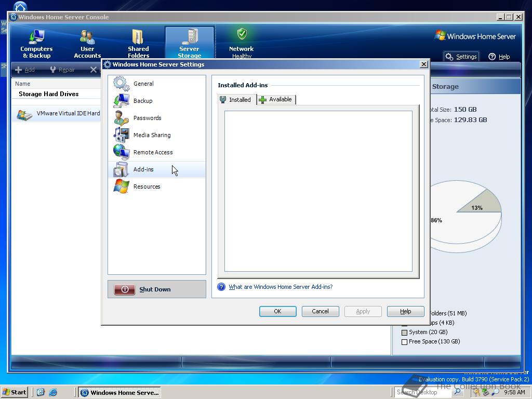The width and height of the screenshot is (532, 399).
Task: Click the System (20 GB) legend box
Action: coord(404,332)
